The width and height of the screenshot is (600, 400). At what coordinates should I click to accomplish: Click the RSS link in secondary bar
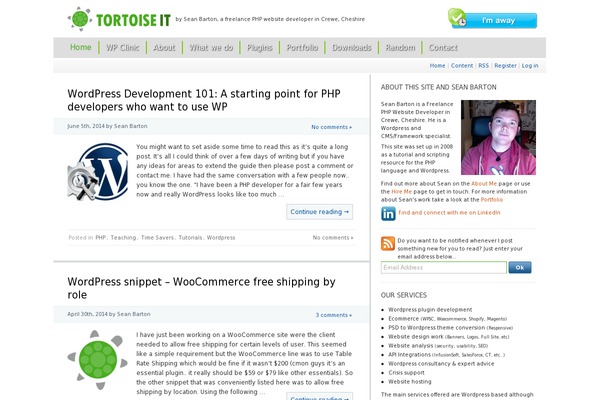[484, 65]
